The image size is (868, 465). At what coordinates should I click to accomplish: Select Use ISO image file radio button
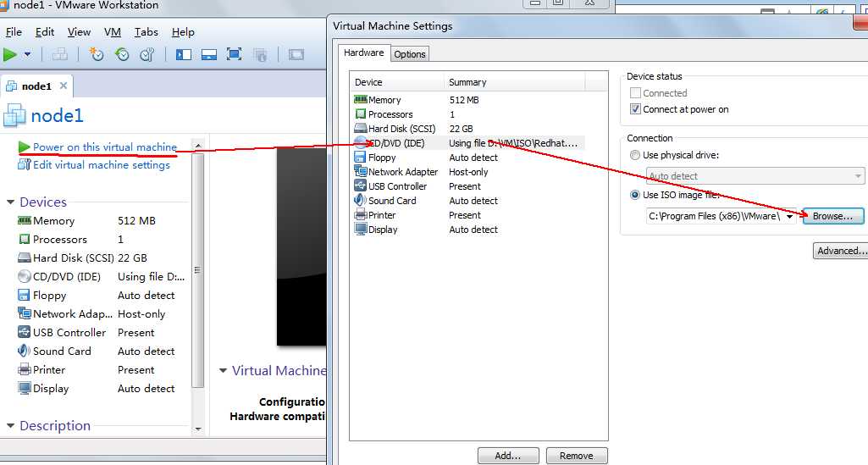pyautogui.click(x=635, y=195)
